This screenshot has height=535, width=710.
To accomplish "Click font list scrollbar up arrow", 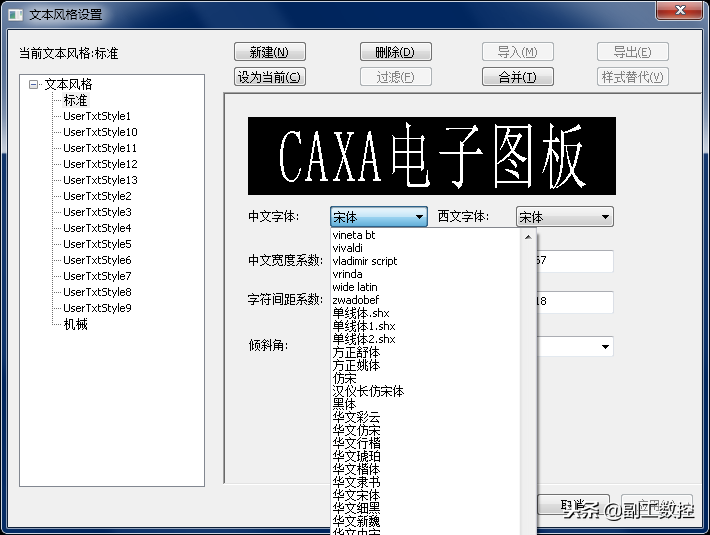I will click(x=528, y=237).
